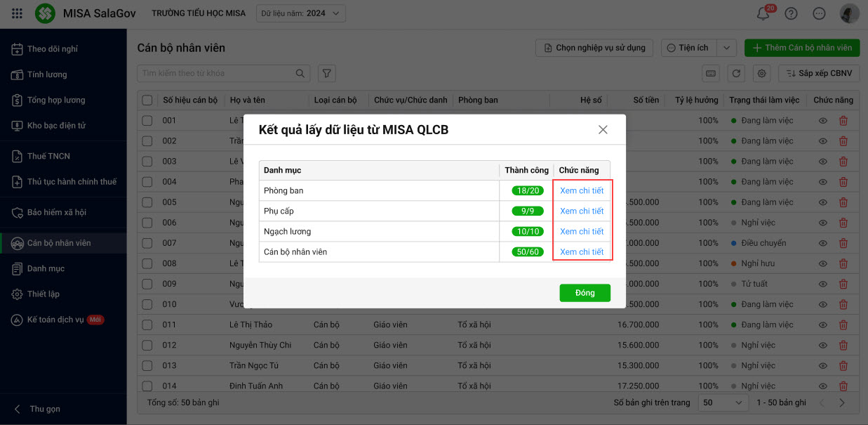
Task: Select checkbox for employee 003
Action: 147,162
